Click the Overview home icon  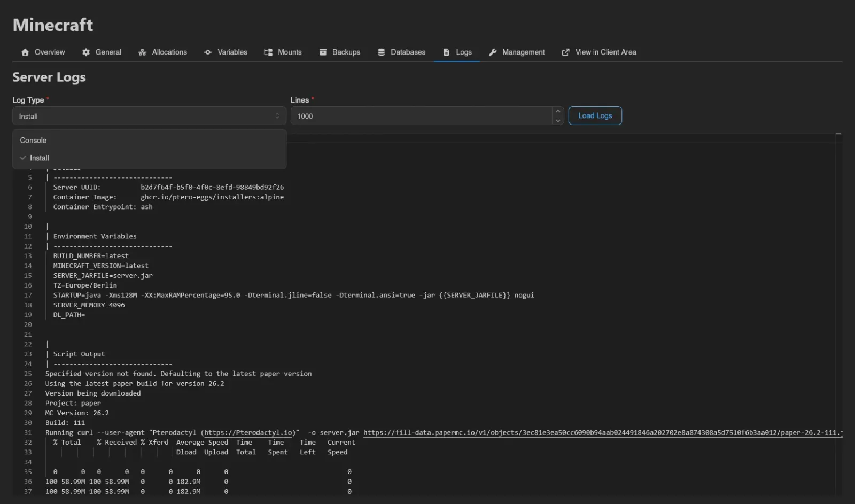click(x=25, y=52)
